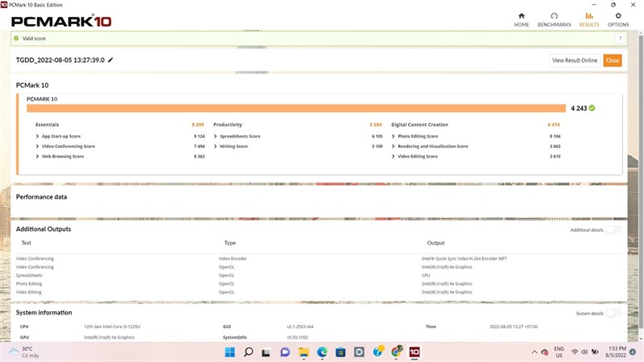
Task: Click the green Valid score check icon
Action: (16, 38)
